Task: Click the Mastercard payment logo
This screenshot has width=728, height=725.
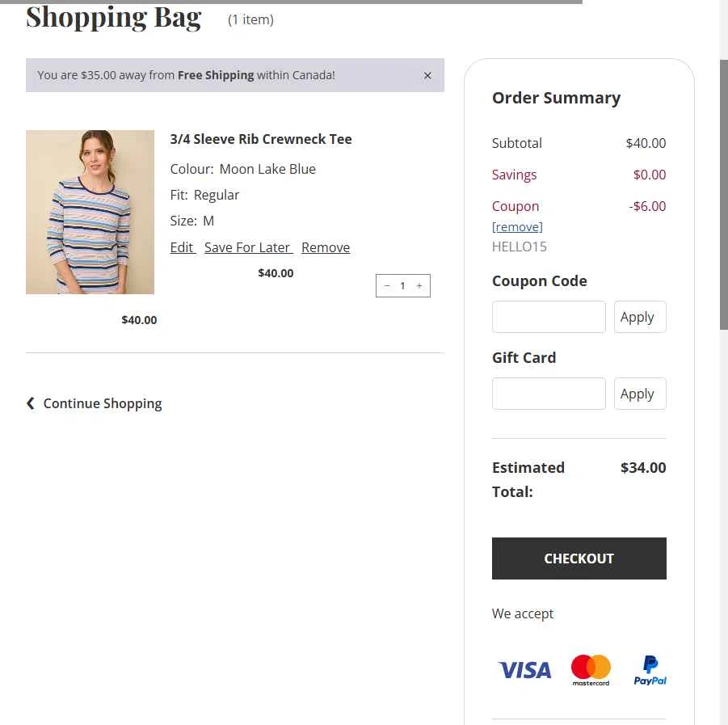Action: 591,670
